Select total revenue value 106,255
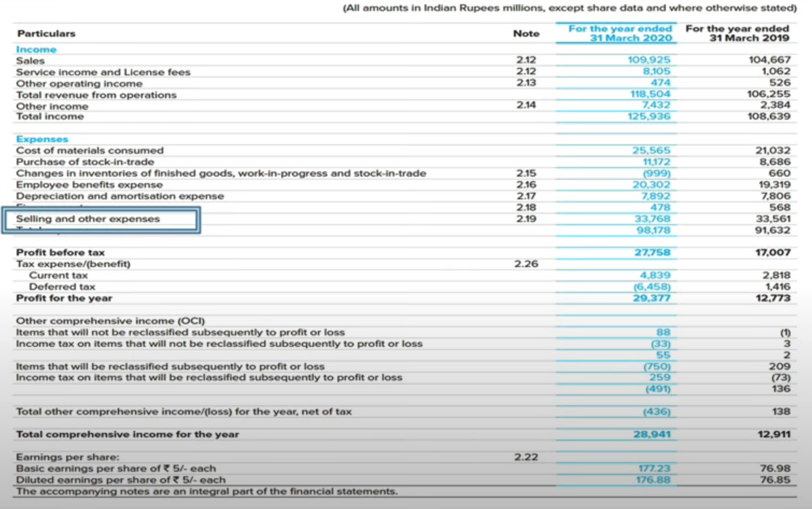This screenshot has width=812, height=509. [x=769, y=94]
